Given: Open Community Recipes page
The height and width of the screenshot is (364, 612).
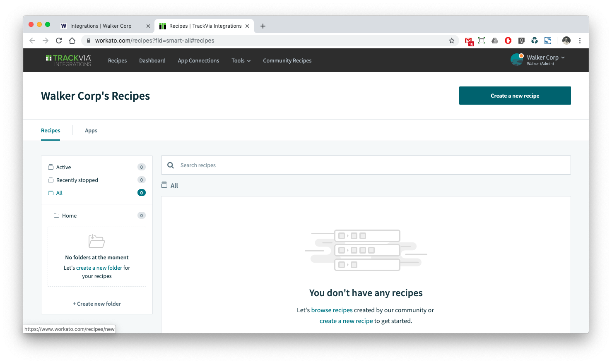Looking at the screenshot, I should (287, 60).
